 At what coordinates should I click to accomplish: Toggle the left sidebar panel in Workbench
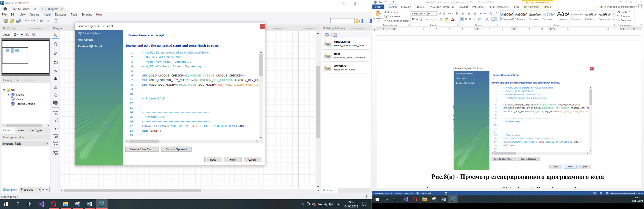click(x=364, y=21)
